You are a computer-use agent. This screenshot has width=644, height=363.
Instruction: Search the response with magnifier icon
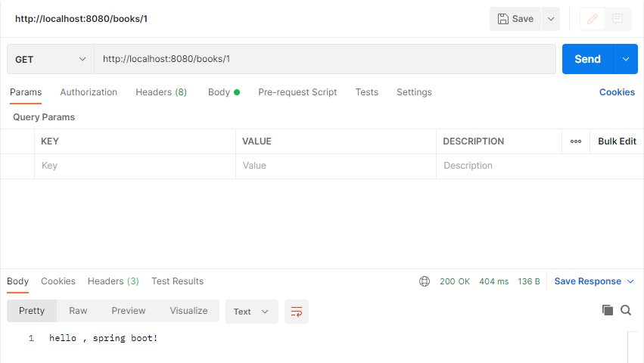click(626, 310)
